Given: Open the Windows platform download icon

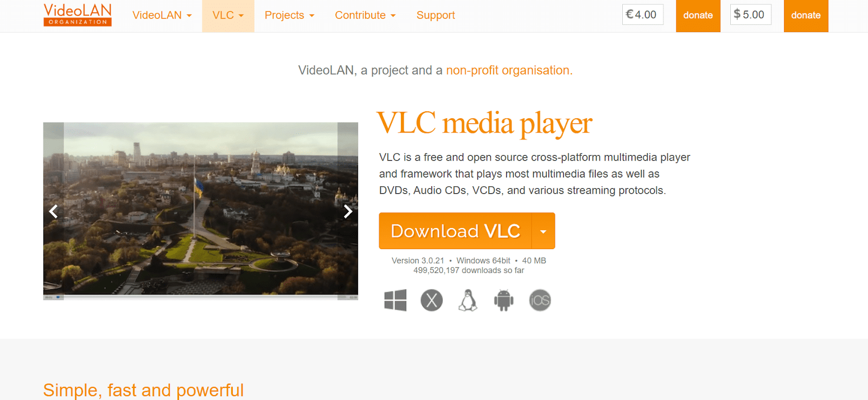Looking at the screenshot, I should pos(395,300).
